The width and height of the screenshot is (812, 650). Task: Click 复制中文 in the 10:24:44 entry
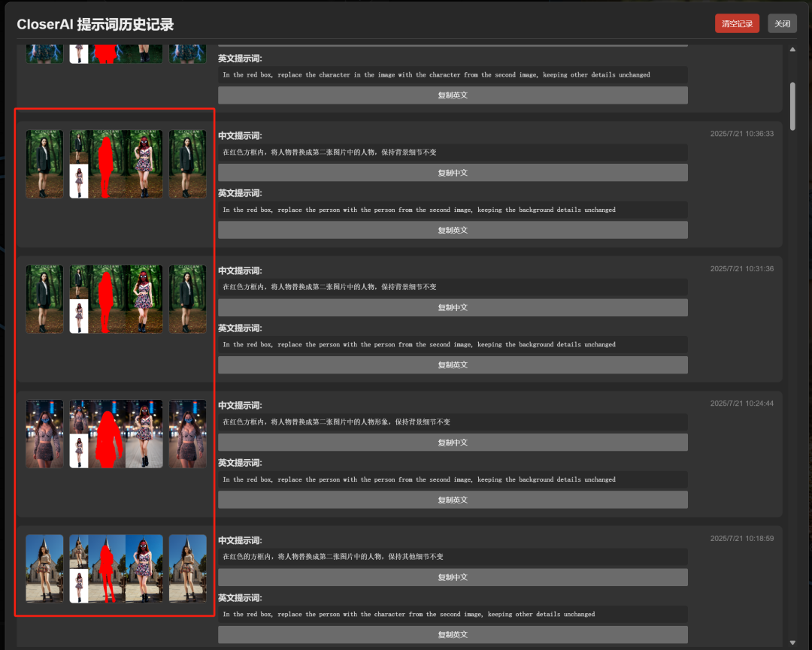point(453,443)
